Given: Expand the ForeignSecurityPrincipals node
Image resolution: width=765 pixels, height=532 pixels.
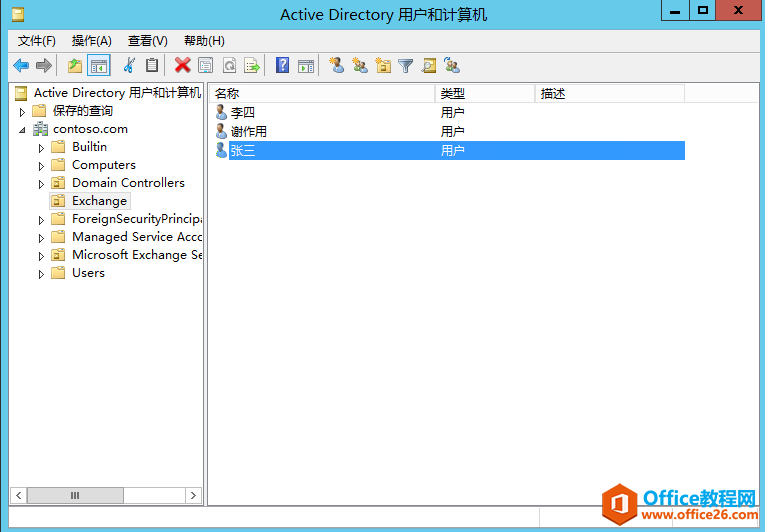Looking at the screenshot, I should point(41,220).
